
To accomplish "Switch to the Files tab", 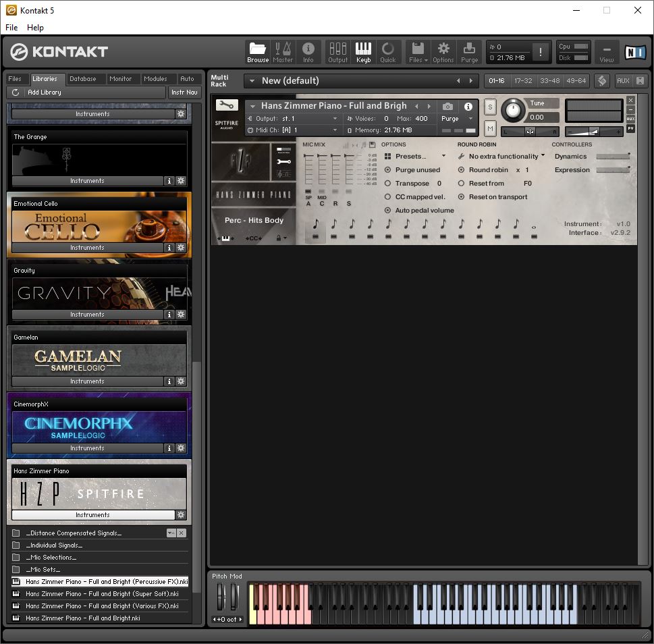I will (15, 79).
